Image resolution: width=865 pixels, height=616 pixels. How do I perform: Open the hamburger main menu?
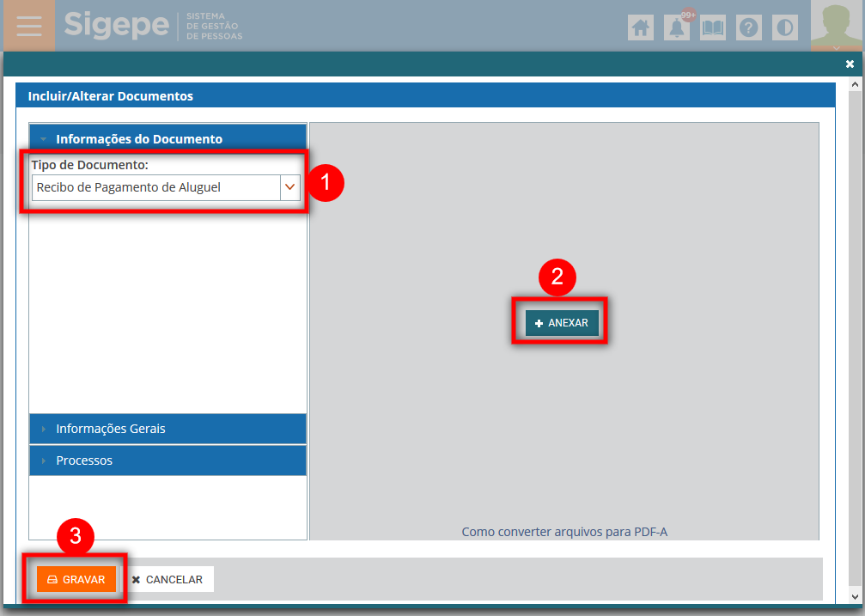[x=28, y=26]
